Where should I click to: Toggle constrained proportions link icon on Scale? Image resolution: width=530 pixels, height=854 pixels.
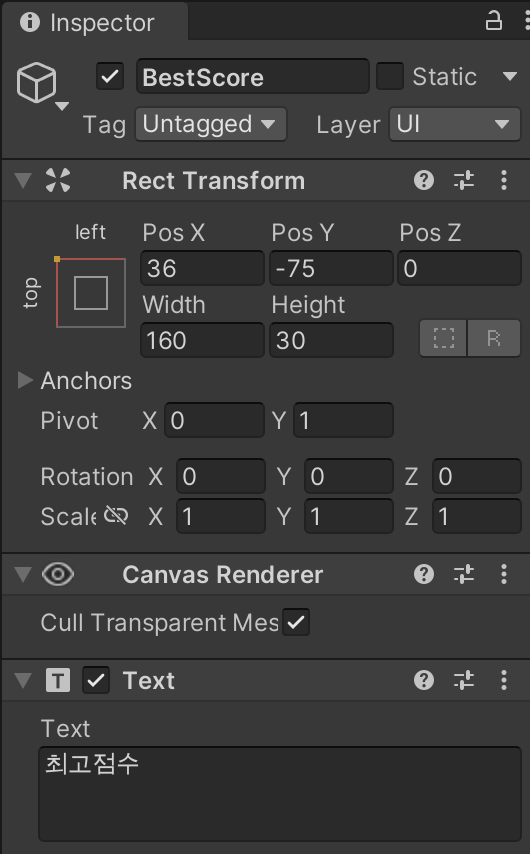(115, 515)
